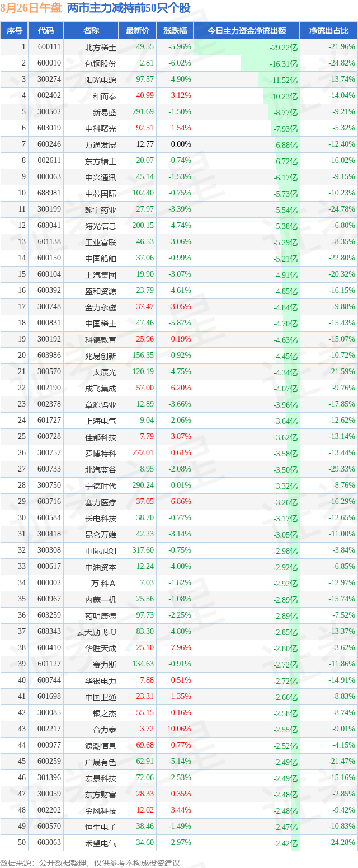The image size is (358, 868).
Task: Select stock name 北方稀土
Action: (101, 48)
